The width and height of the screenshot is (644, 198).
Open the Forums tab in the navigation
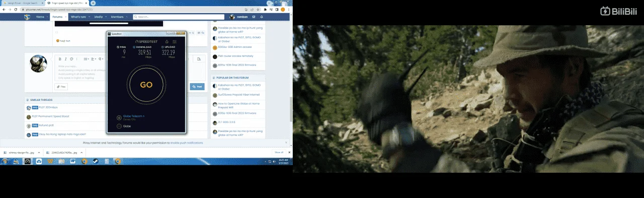click(57, 17)
